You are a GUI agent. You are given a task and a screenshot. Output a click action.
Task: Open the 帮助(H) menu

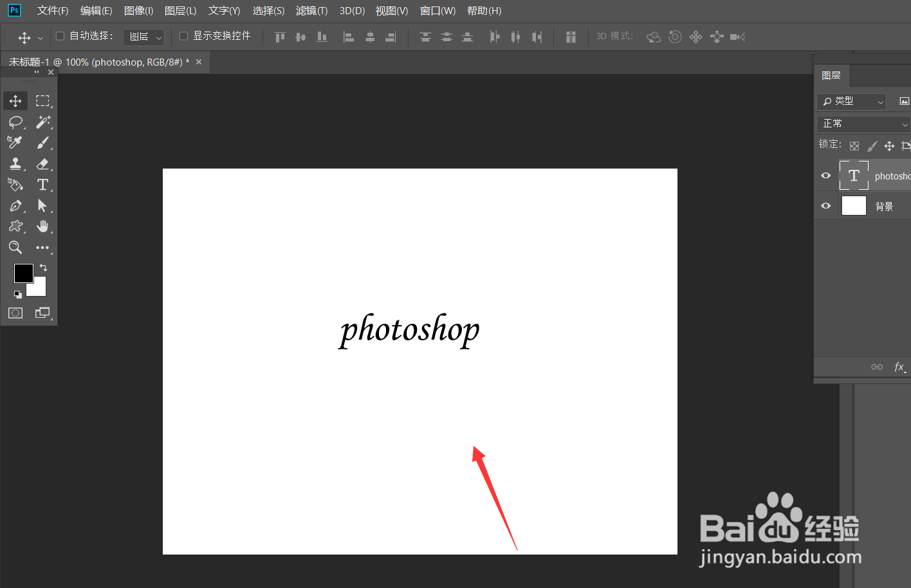[484, 11]
